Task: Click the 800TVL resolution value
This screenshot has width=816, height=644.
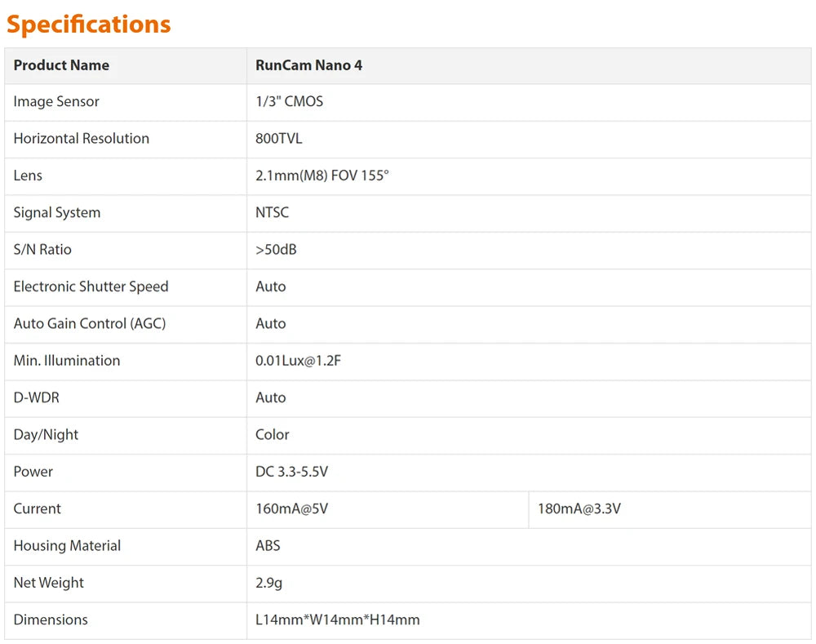Action: pos(278,139)
